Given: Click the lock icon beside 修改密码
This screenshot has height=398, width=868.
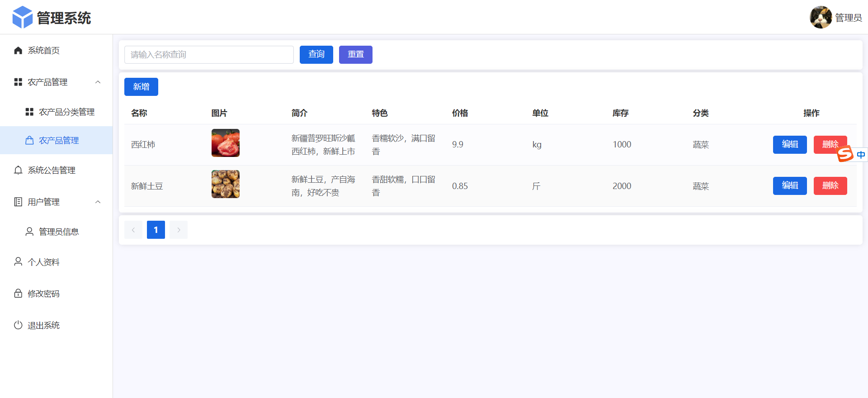Looking at the screenshot, I should pos(18,294).
